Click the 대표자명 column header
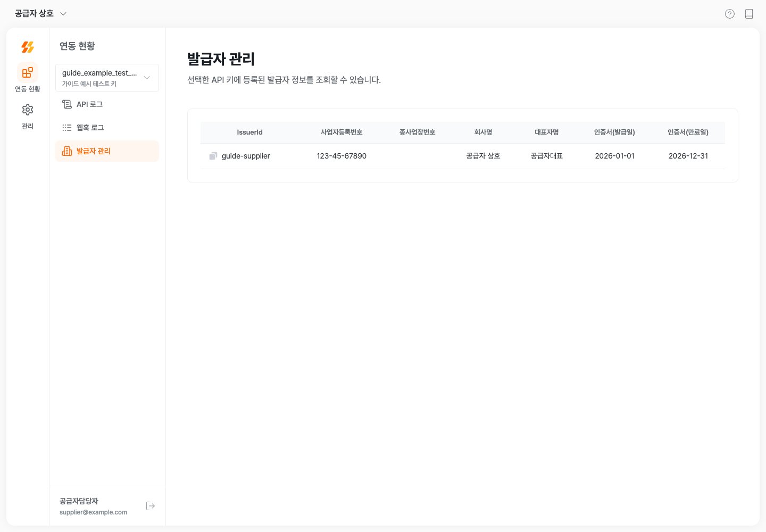This screenshot has width=766, height=532. coord(547,132)
